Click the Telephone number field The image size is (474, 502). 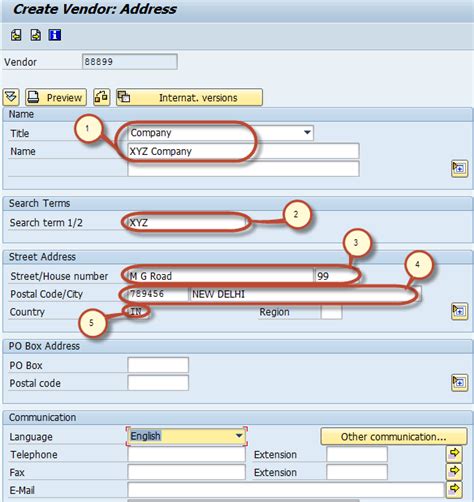(x=186, y=454)
